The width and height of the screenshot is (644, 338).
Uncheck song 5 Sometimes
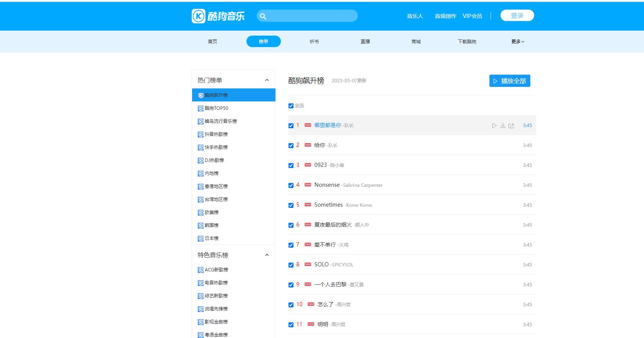(x=291, y=205)
